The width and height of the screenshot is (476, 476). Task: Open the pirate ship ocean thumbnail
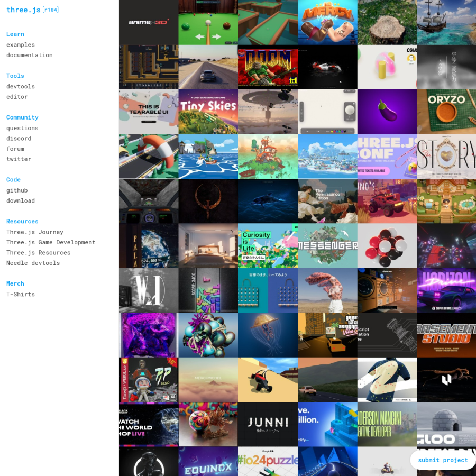(446, 22)
